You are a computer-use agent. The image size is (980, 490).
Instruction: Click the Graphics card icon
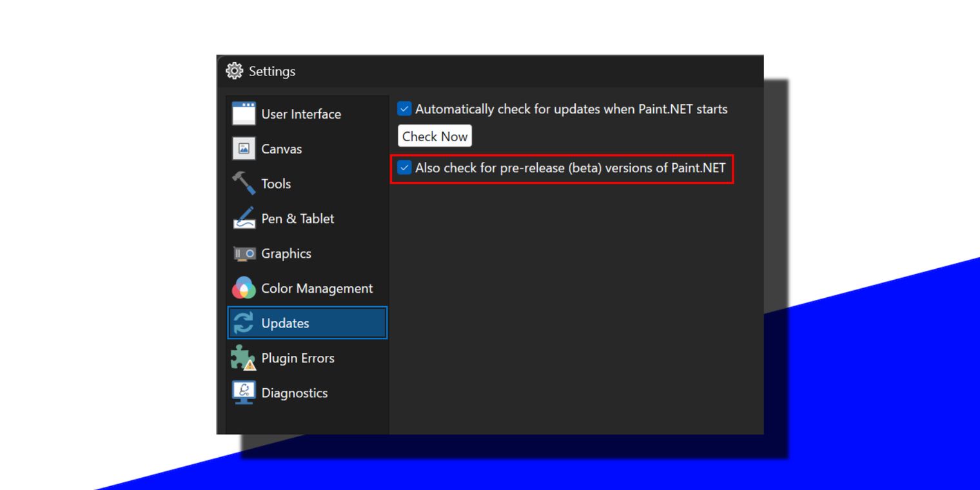tap(244, 254)
